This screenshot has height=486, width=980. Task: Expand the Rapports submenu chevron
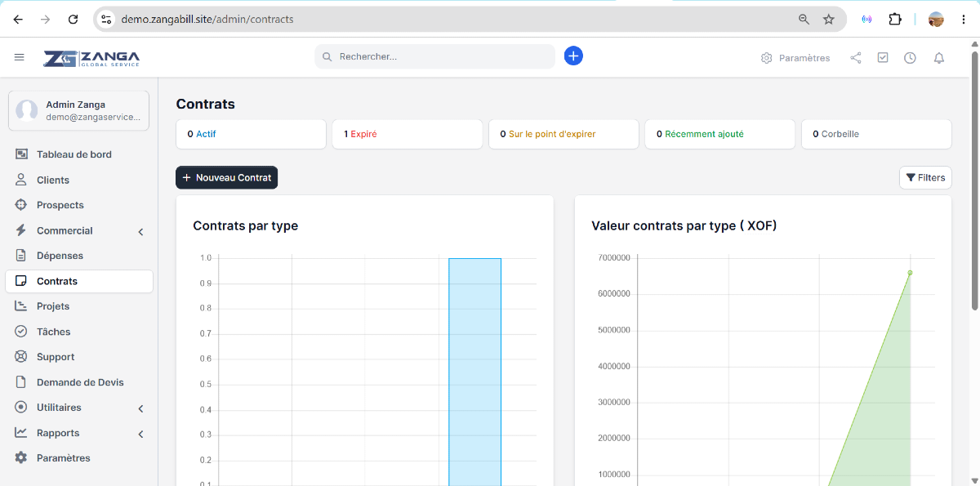click(x=140, y=434)
